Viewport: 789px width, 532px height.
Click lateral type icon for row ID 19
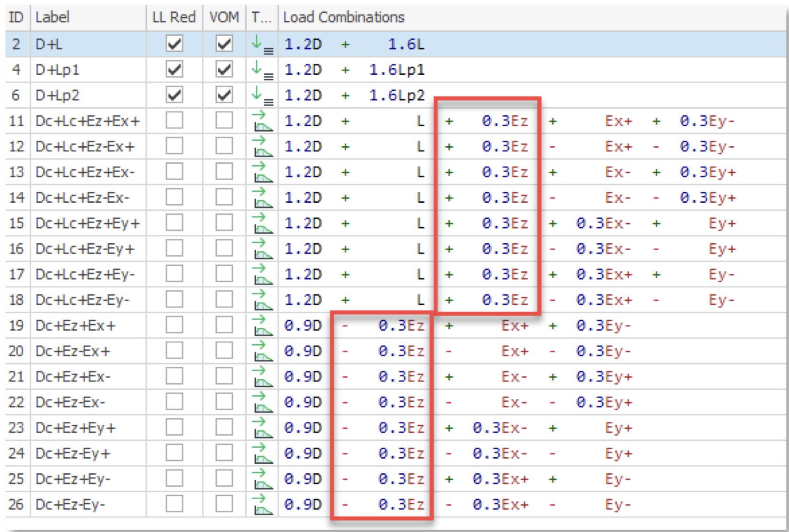tap(262, 326)
